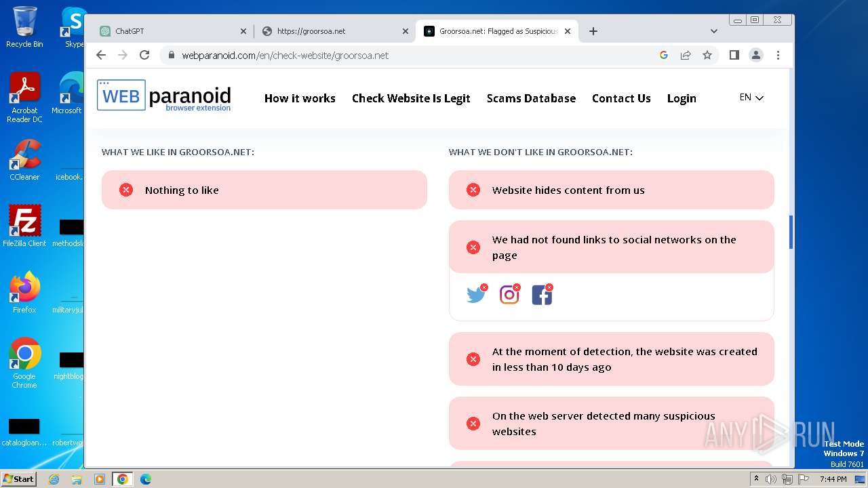This screenshot has width=868, height=488.
Task: Open Chrome's three-dot menu
Action: pyautogui.click(x=778, y=55)
